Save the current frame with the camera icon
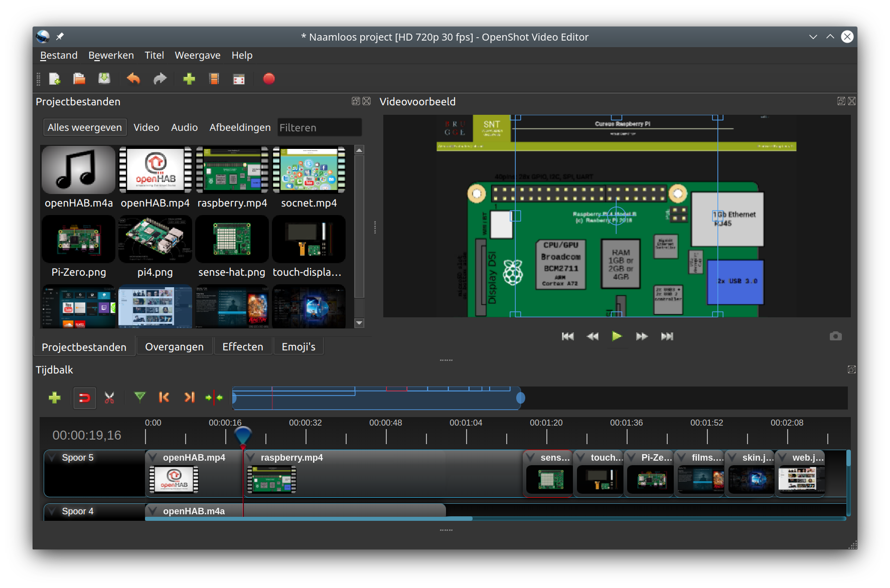The height and width of the screenshot is (588, 890). (835, 336)
